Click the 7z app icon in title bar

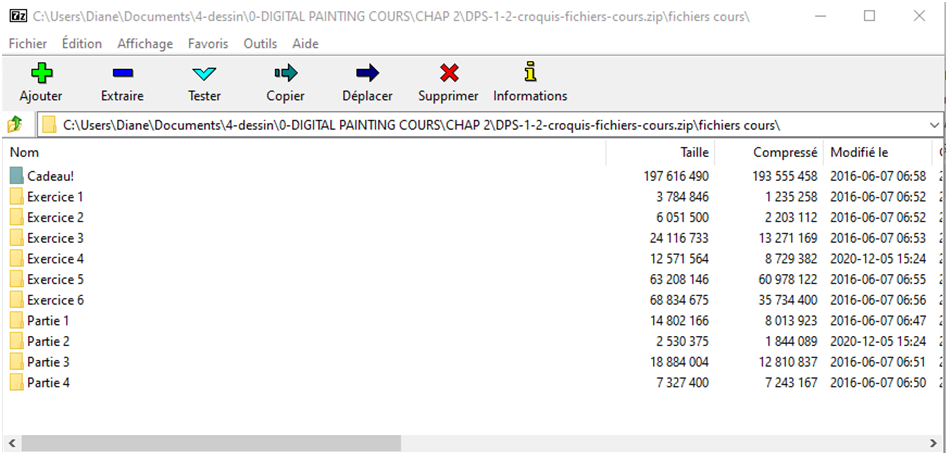click(x=19, y=16)
